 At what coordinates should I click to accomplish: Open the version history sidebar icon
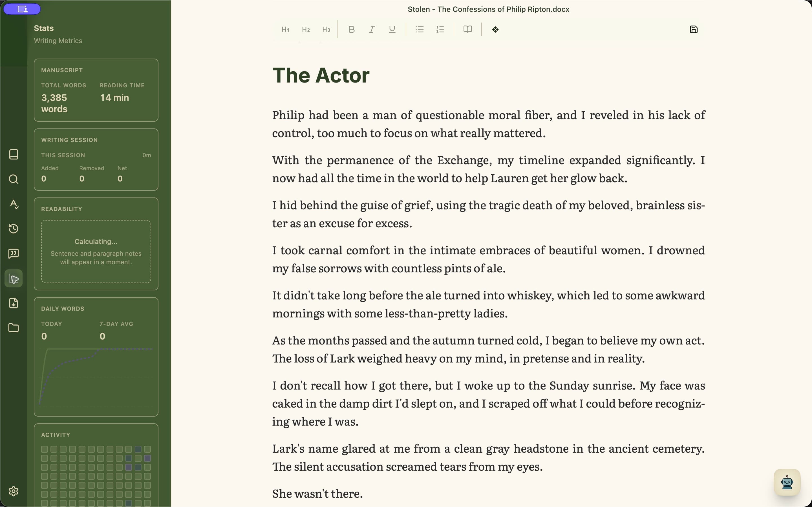click(14, 229)
